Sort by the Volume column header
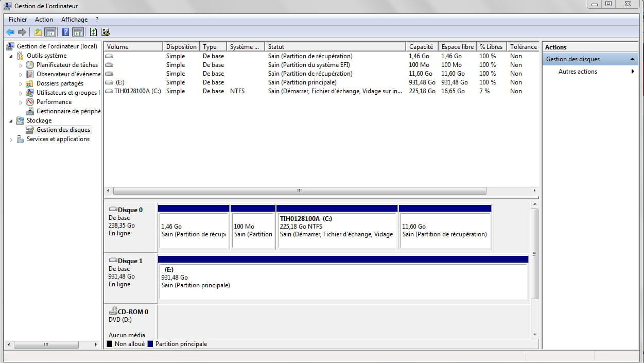 pyautogui.click(x=133, y=46)
